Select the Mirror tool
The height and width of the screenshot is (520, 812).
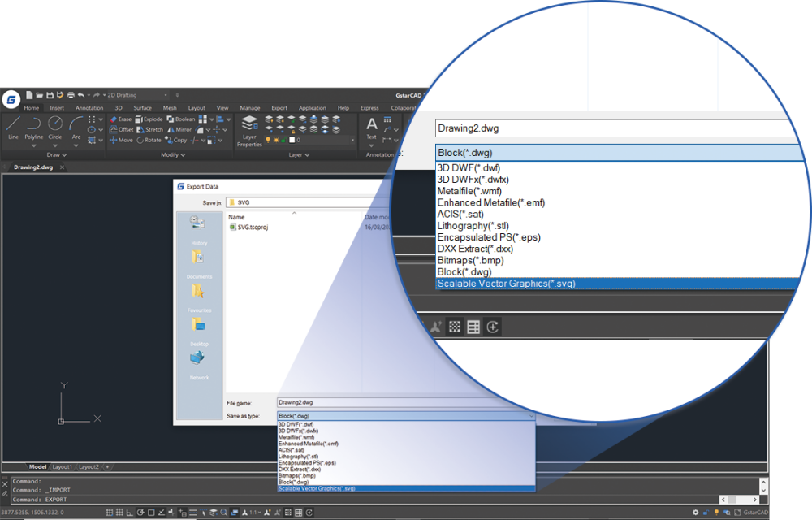pos(179,129)
